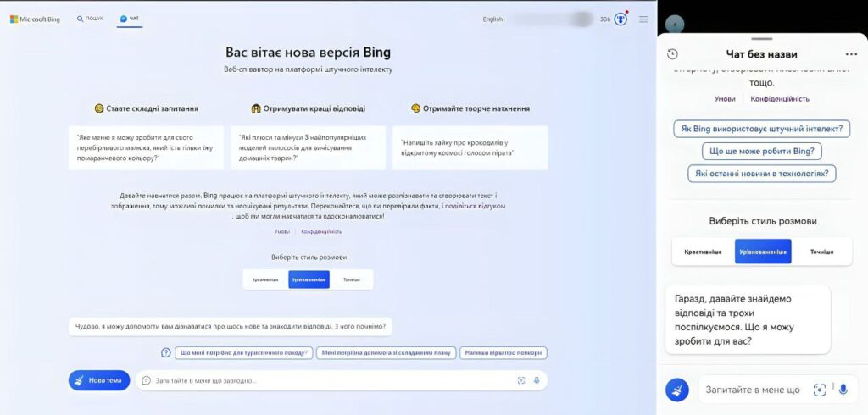This screenshot has width=868, height=415.
Task: Pick the tourist trip suggestion chip
Action: pos(244,352)
